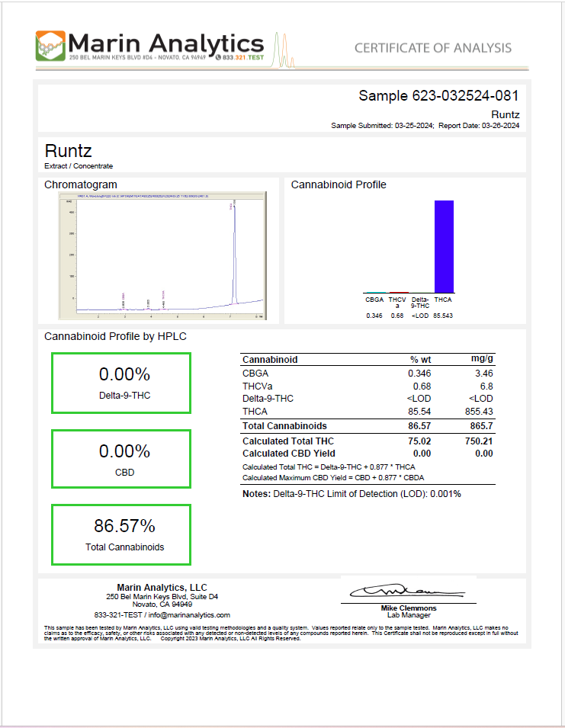The image size is (565, 728).
Task: Click the Mike Clemmons name under the signature
Action: pyautogui.click(x=409, y=608)
